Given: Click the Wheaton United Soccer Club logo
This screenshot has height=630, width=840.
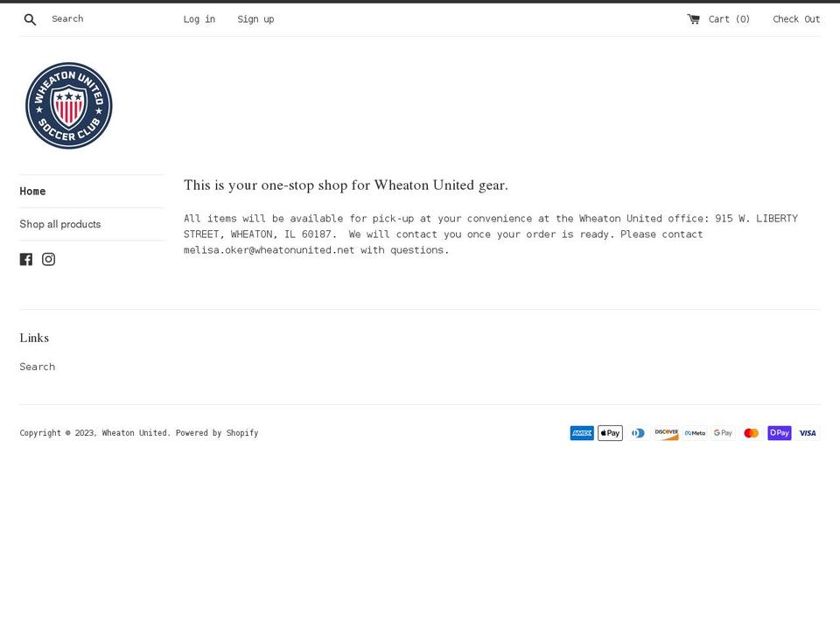Looking at the screenshot, I should 68,106.
